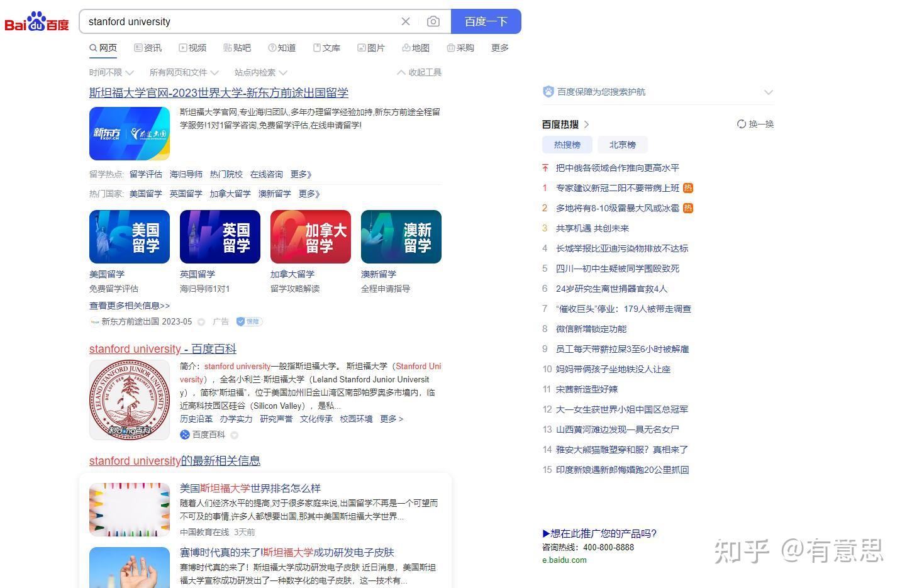The image size is (907, 588).
Task: Expand dropdown next to 新东方前途出国 2023-05
Action: click(201, 322)
